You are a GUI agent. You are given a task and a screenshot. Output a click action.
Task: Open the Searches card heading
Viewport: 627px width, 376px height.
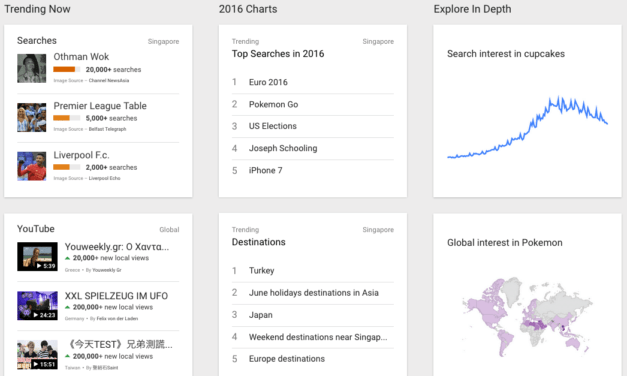pyautogui.click(x=37, y=40)
